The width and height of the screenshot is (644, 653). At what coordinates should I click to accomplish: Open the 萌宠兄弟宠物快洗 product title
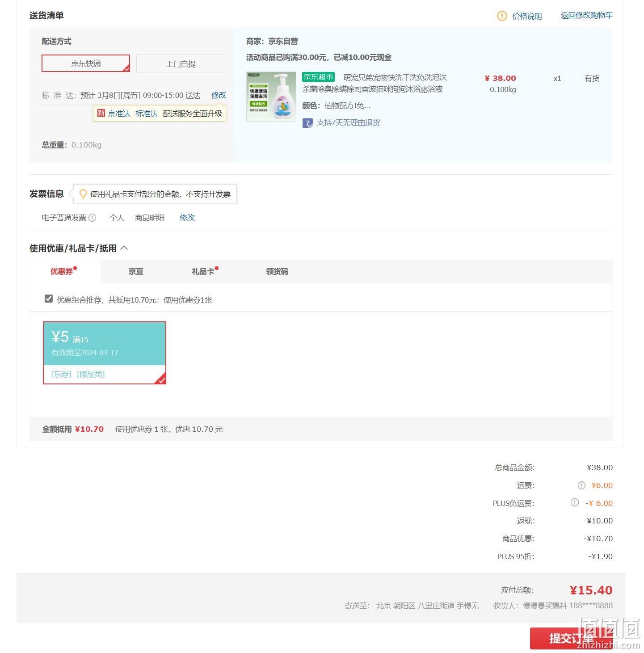click(375, 83)
